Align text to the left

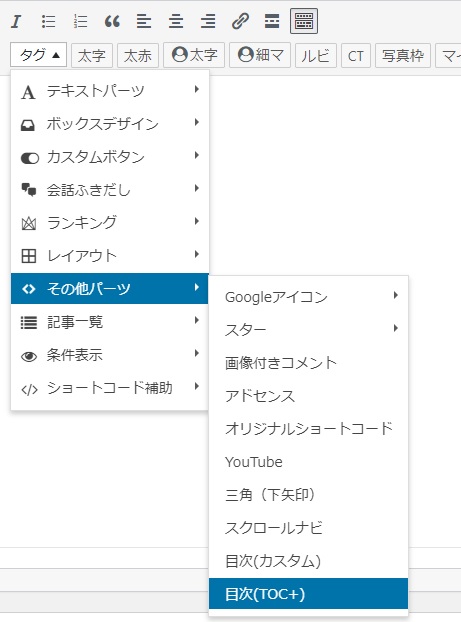(x=144, y=21)
